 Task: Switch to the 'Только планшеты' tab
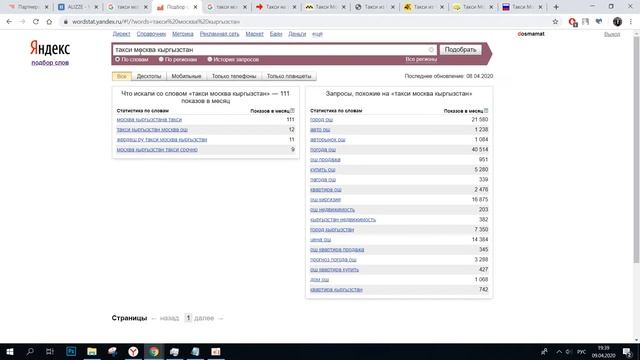(x=289, y=76)
